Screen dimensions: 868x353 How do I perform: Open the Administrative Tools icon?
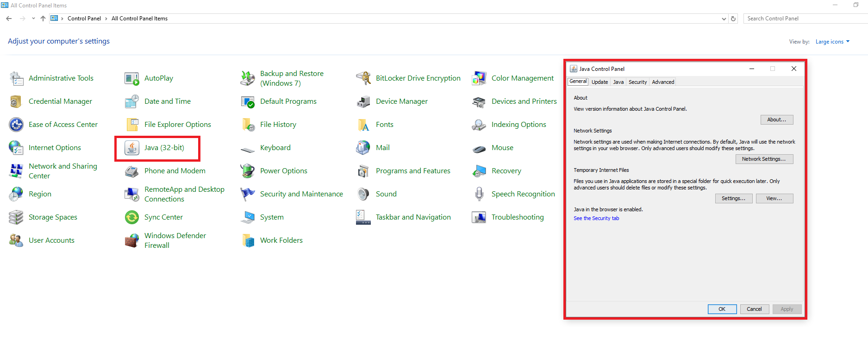[x=16, y=78]
